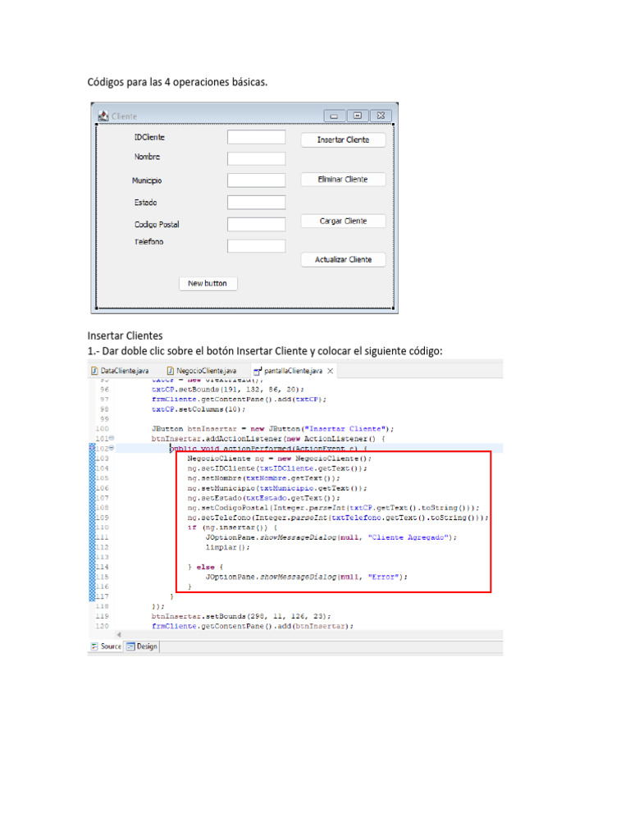Click the Telefono label

[149, 242]
